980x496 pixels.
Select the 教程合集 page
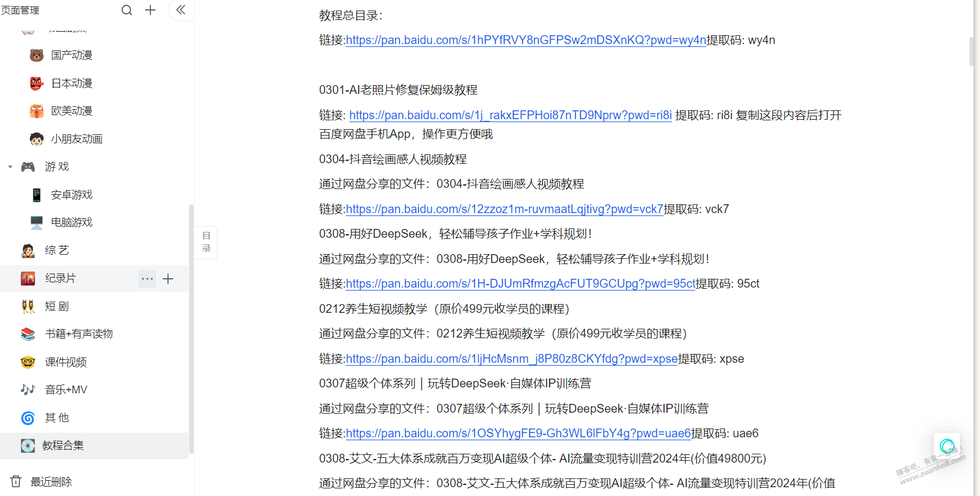click(x=63, y=446)
